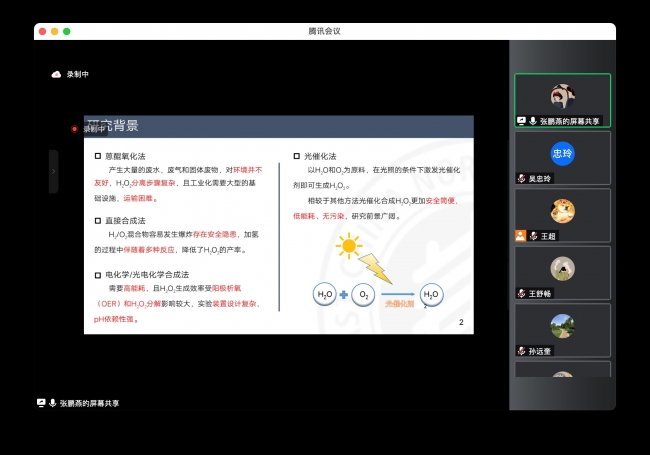Click the green macOS fullscreen button
The image size is (650, 455).
point(67,31)
